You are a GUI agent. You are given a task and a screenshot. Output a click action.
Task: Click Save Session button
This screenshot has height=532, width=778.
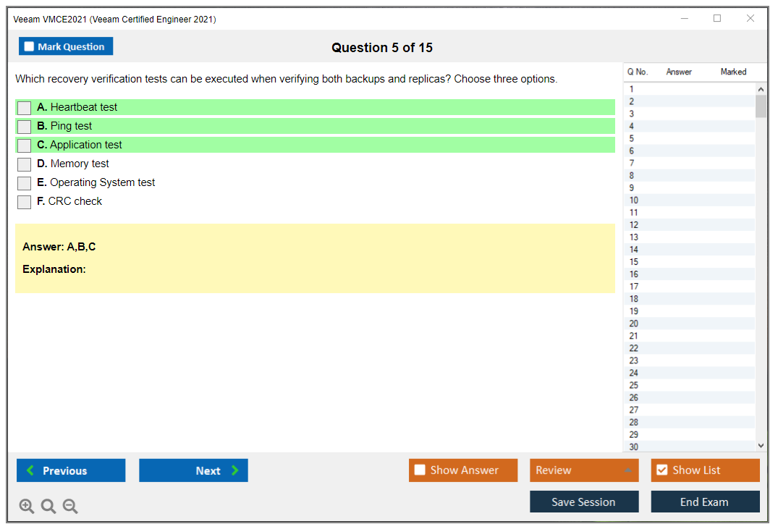click(584, 502)
